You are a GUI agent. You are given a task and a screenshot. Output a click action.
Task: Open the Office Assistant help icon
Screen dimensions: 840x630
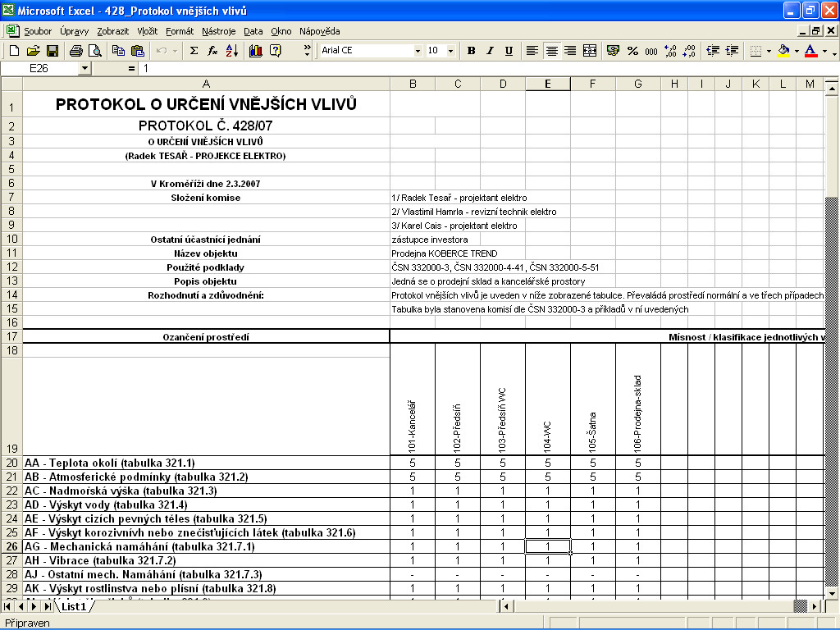276,50
